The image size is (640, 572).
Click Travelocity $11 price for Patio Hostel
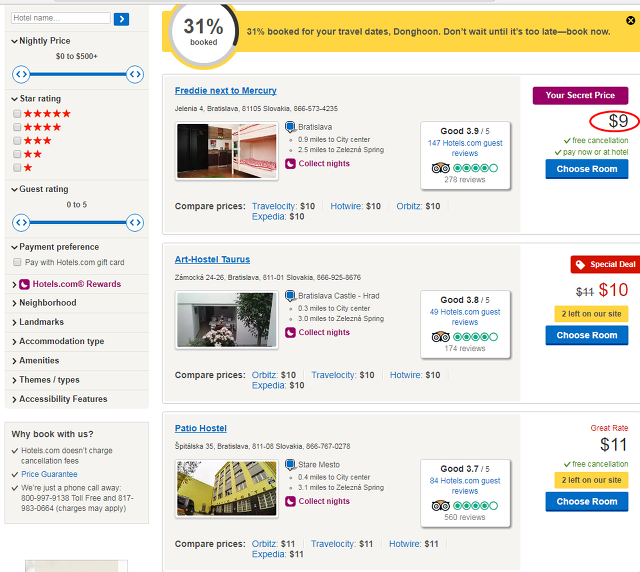pyautogui.click(x=342, y=544)
